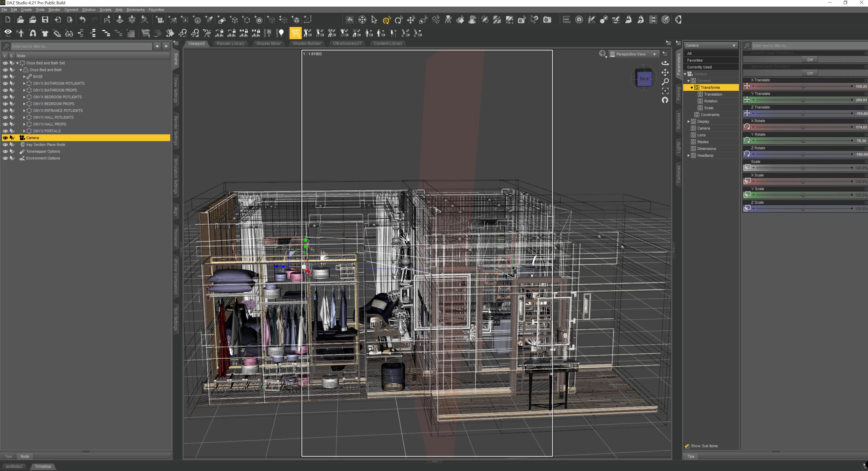This screenshot has width=868, height=471.
Task: Click the Open file folder icon
Action: (x=20, y=20)
